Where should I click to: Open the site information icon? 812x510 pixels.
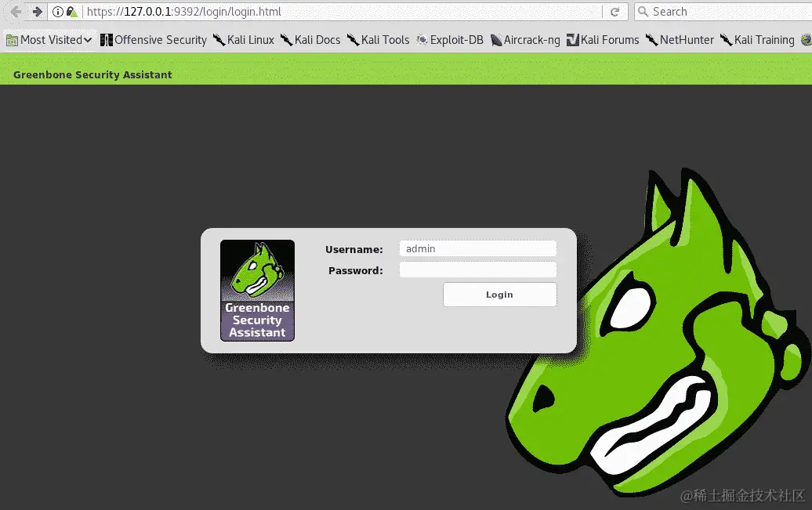click(x=58, y=12)
